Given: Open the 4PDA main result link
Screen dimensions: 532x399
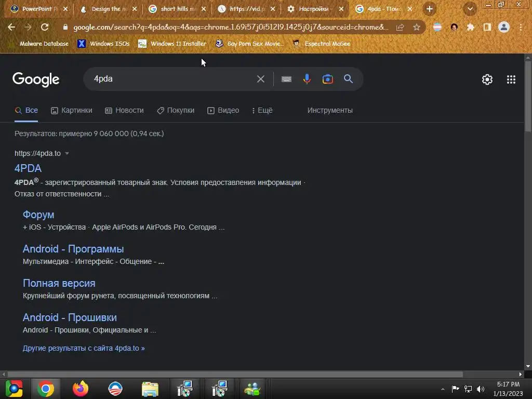Looking at the screenshot, I should pos(28,168).
